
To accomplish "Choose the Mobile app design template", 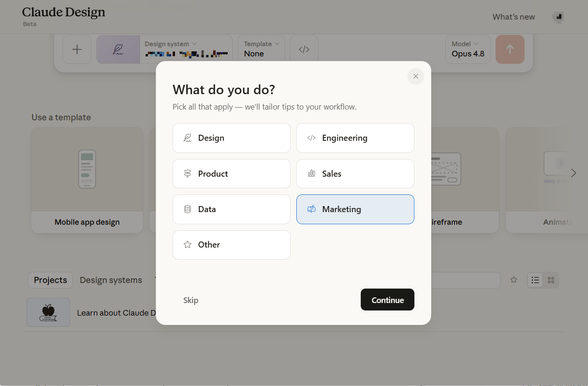I will [87, 180].
